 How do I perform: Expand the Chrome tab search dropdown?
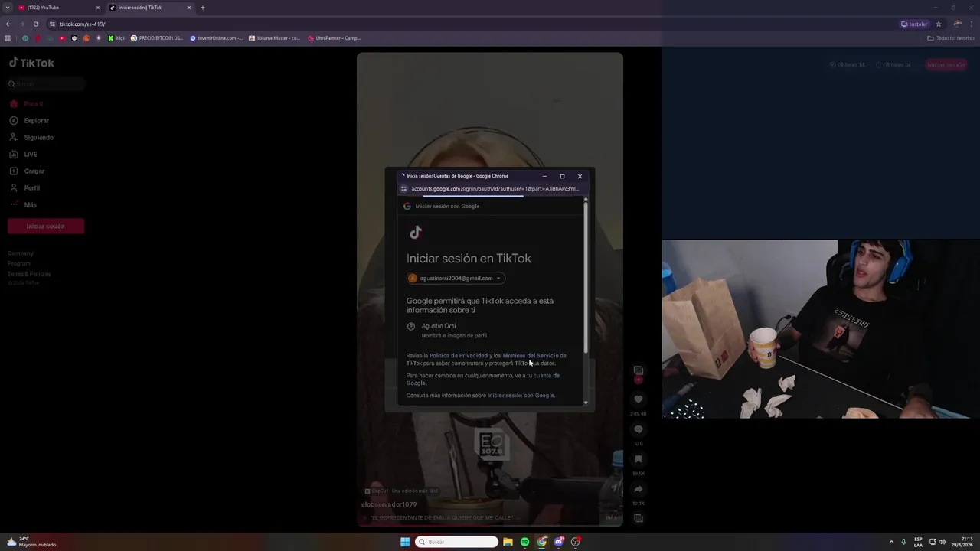tap(7, 8)
